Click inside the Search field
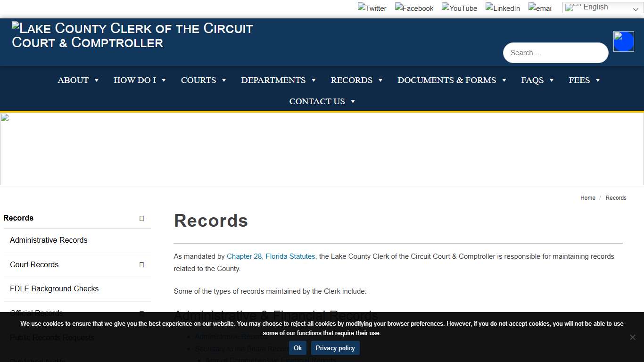 pyautogui.click(x=555, y=52)
